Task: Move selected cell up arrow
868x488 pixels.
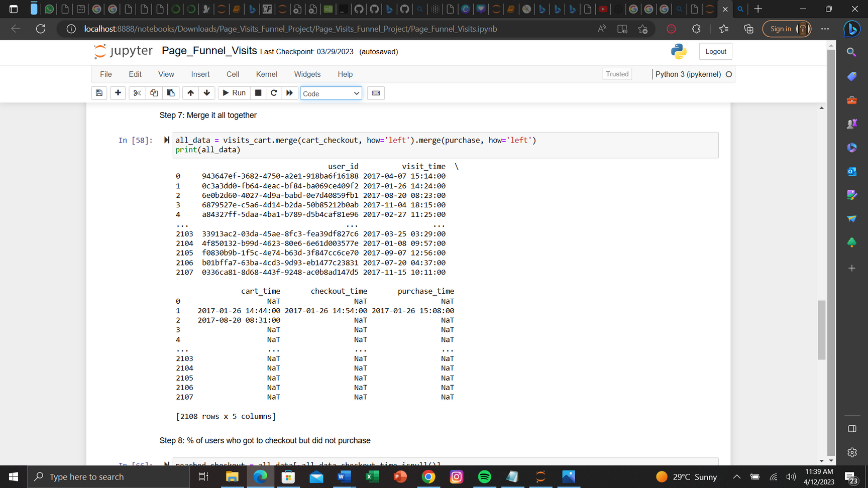Action: click(x=190, y=93)
